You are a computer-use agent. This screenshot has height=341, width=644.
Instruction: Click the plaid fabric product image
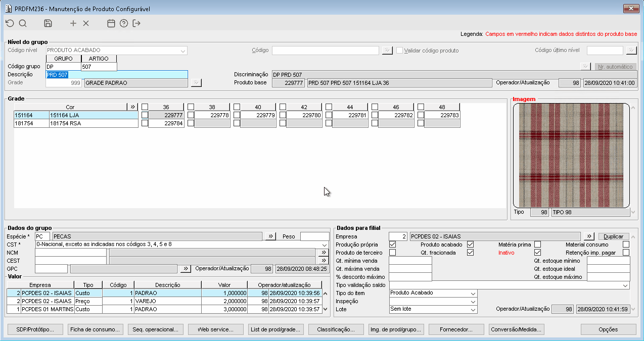(x=571, y=156)
